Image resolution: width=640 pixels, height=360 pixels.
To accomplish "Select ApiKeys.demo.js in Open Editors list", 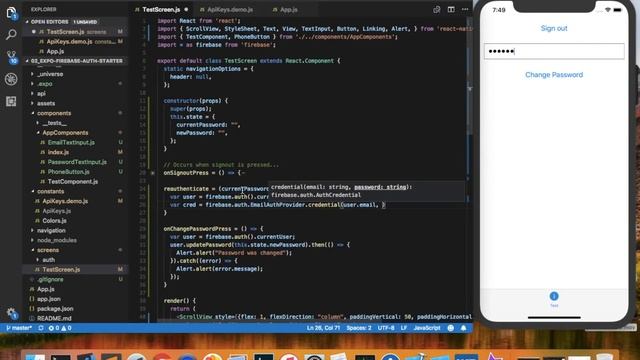I will point(69,42).
